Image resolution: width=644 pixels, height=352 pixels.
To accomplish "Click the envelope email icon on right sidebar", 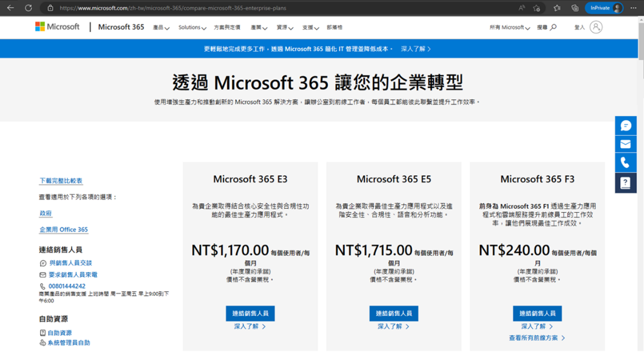I will tap(626, 144).
